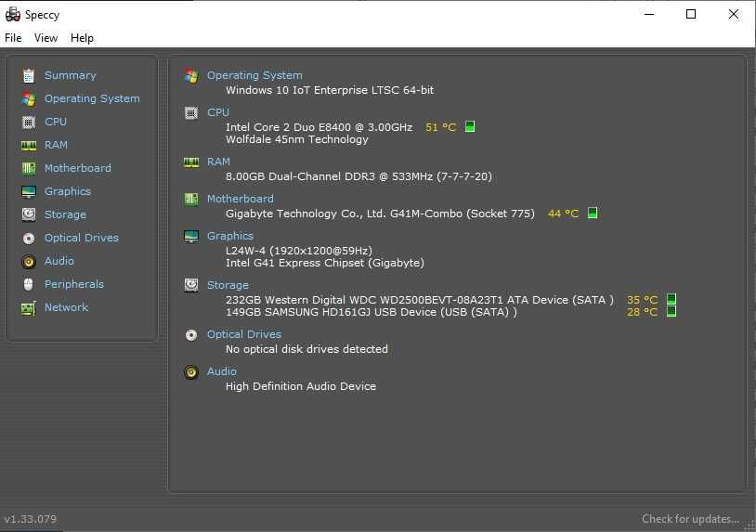This screenshot has width=756, height=532.
Task: Click the Western Digital drive temperature indicator
Action: point(671,299)
